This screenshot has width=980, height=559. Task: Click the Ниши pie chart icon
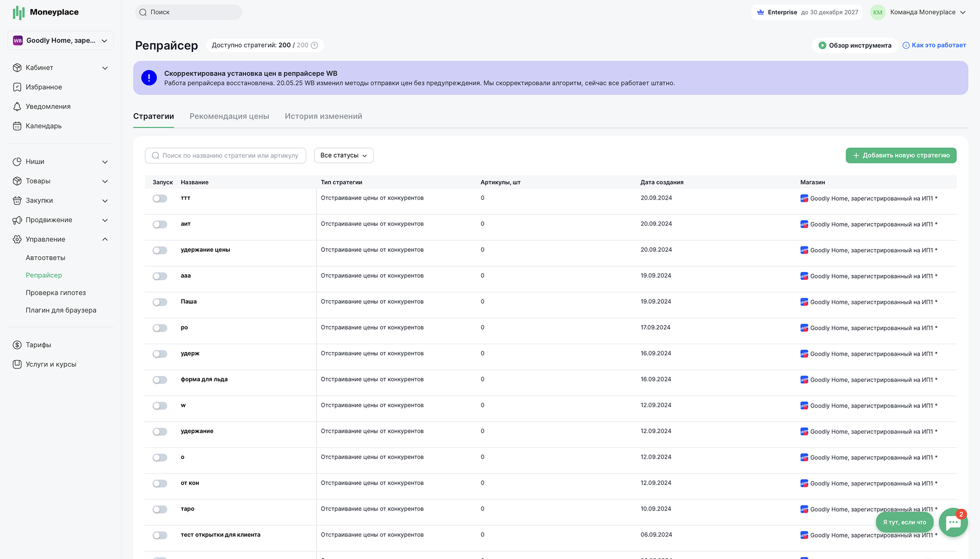(x=17, y=162)
